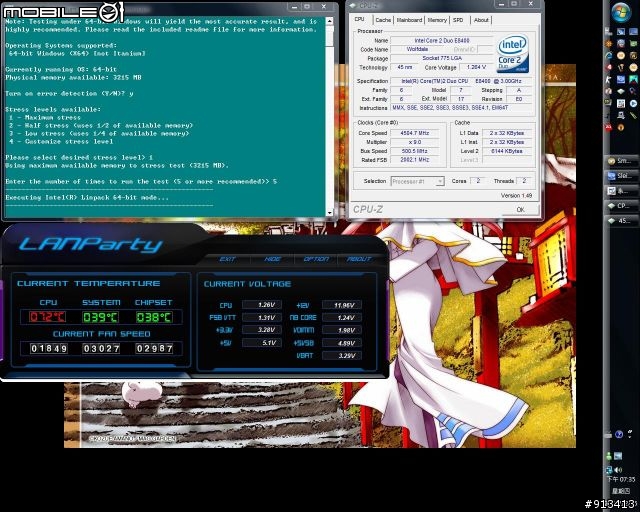The width and height of the screenshot is (640, 512).
Task: Click the VBAT voltage value '3.29V'
Action: tap(342, 356)
